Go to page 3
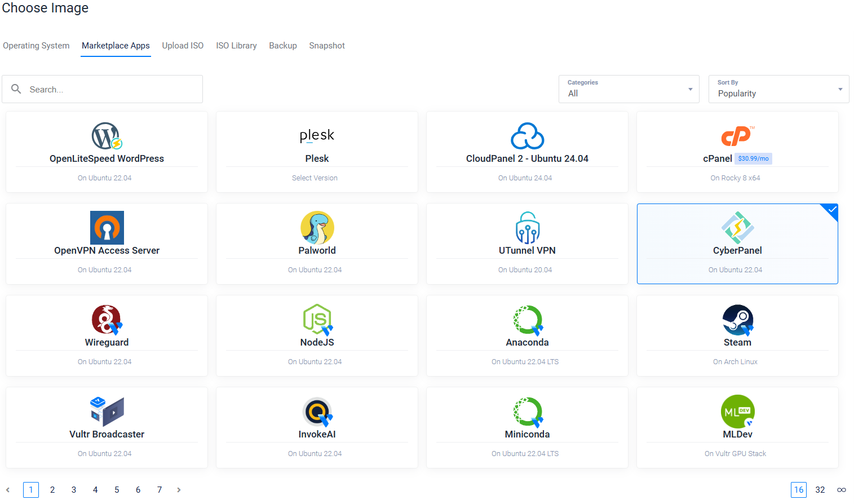 tap(74, 490)
